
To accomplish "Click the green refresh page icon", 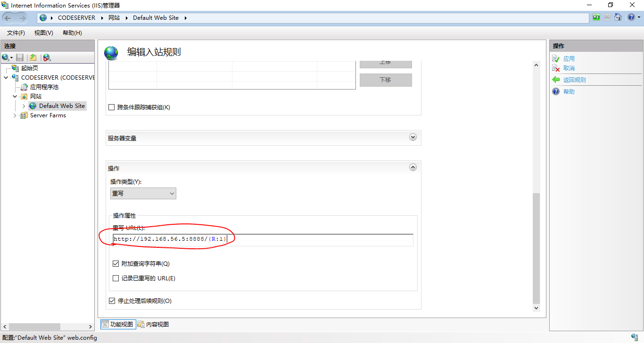I will click(x=597, y=17).
